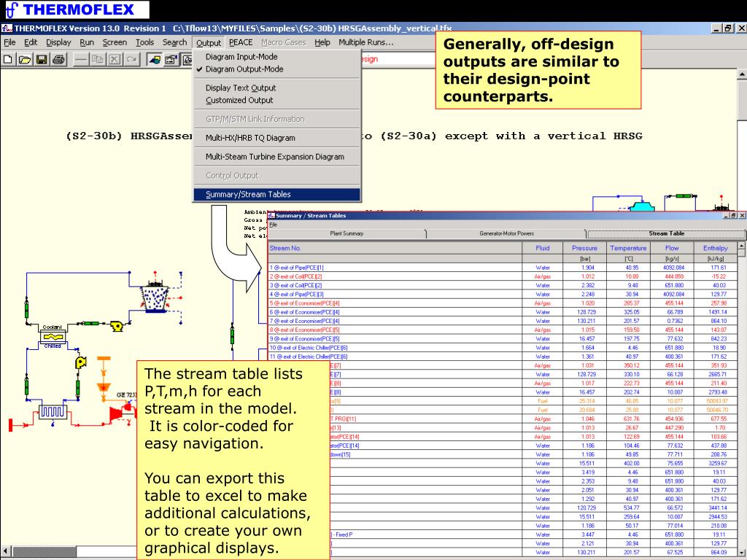Select the yellow pump below the chiller
The image size is (747, 560).
[81, 362]
